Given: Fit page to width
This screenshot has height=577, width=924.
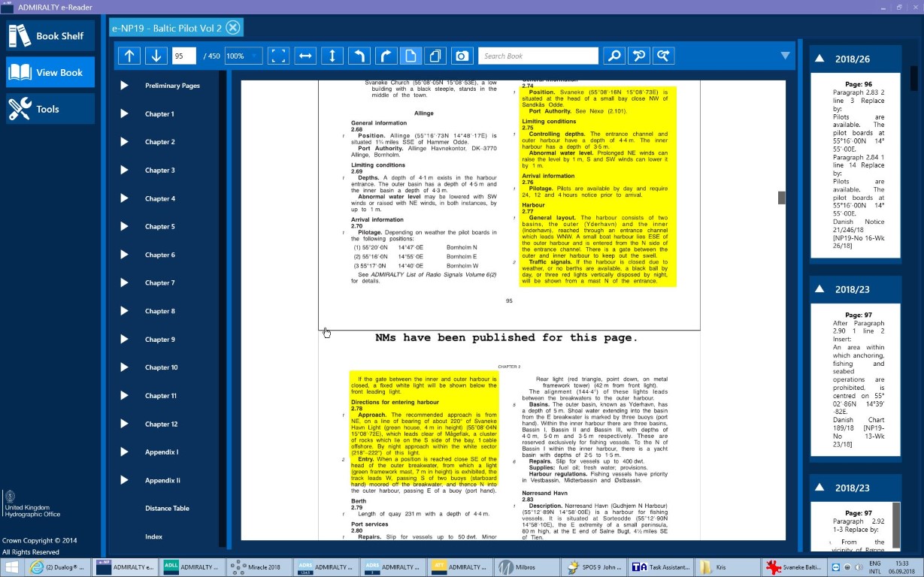Looking at the screenshot, I should [305, 56].
